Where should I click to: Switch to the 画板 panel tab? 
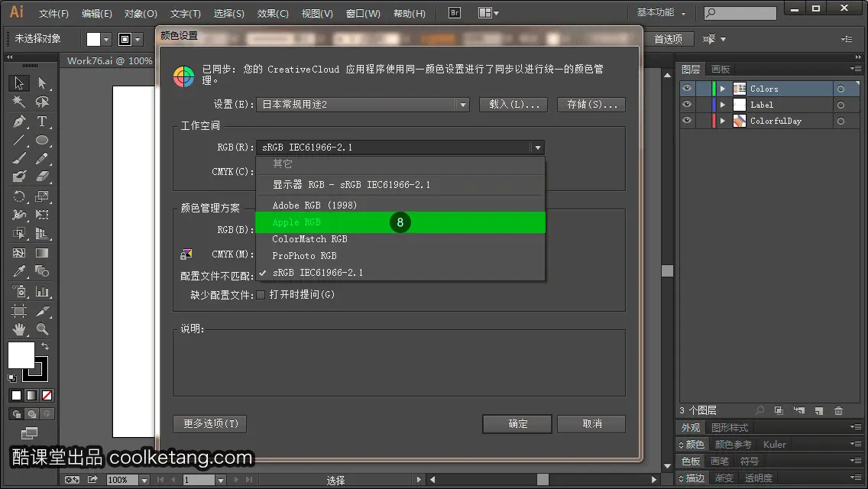pos(721,70)
